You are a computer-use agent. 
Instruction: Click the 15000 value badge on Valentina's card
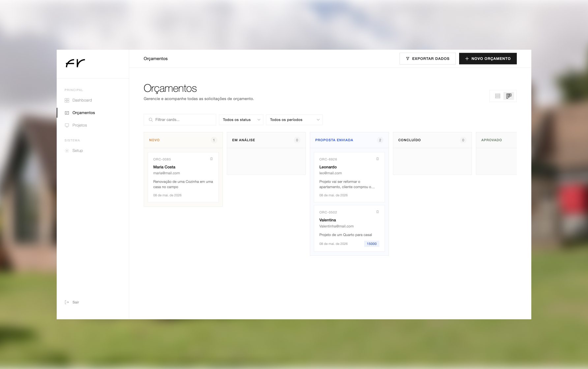coord(372,244)
